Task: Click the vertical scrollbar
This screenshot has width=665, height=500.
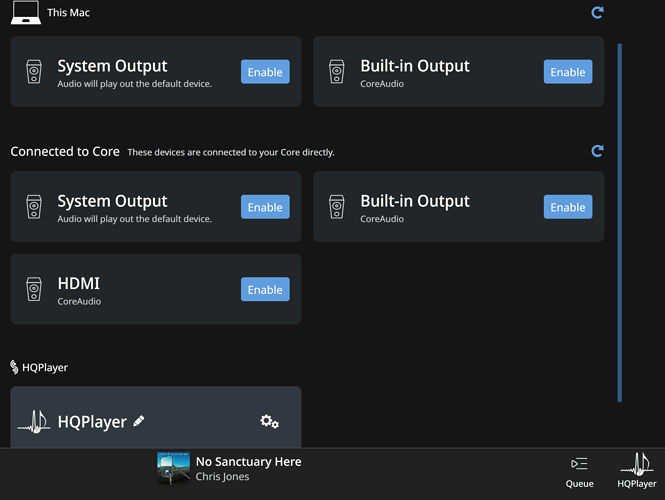Action: pyautogui.click(x=620, y=222)
